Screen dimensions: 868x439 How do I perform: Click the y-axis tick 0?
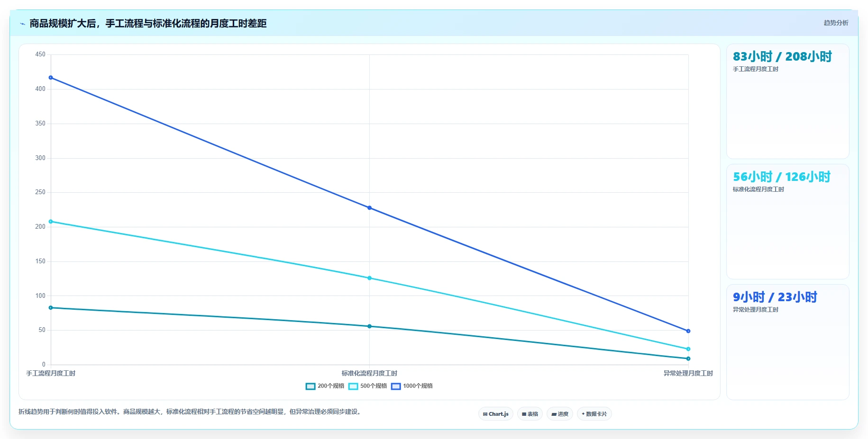44,365
